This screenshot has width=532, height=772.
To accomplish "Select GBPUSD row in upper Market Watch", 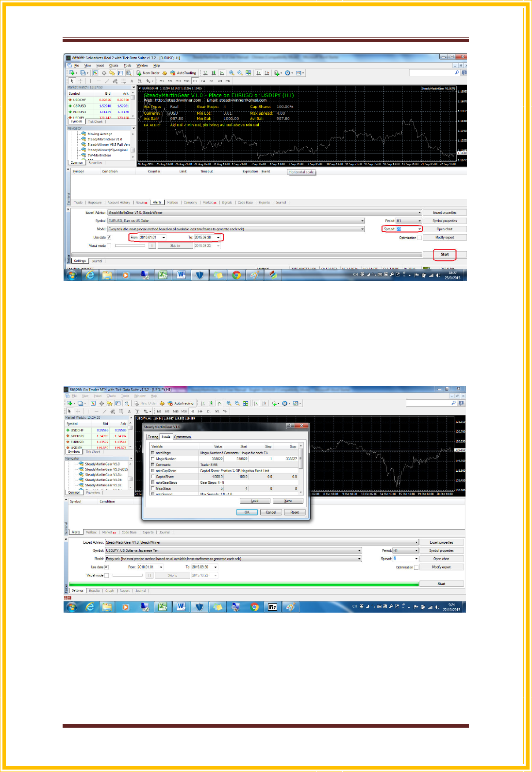I will click(x=100, y=106).
